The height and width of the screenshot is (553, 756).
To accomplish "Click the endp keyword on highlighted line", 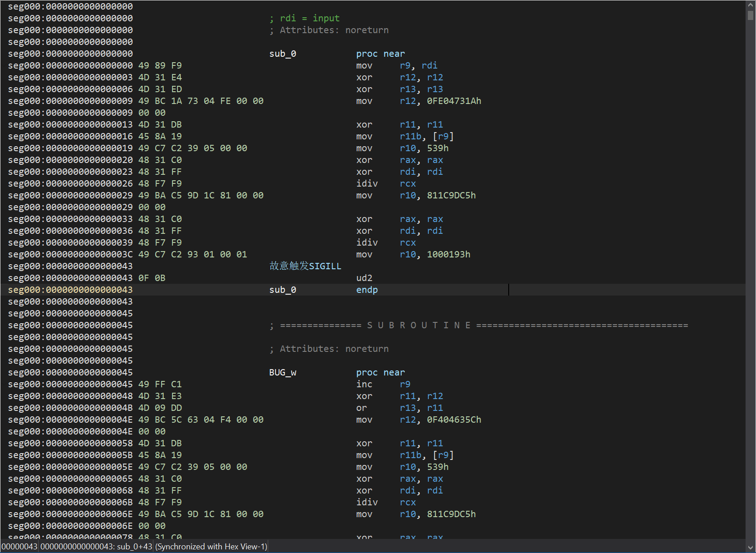I will (x=367, y=290).
